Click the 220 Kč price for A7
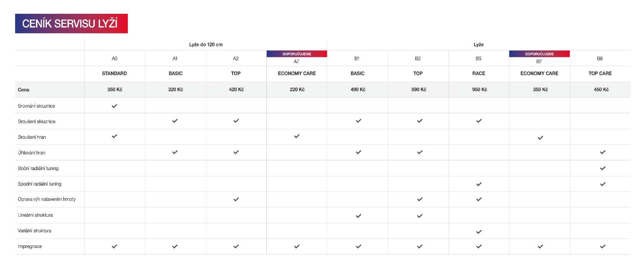 pos(297,90)
